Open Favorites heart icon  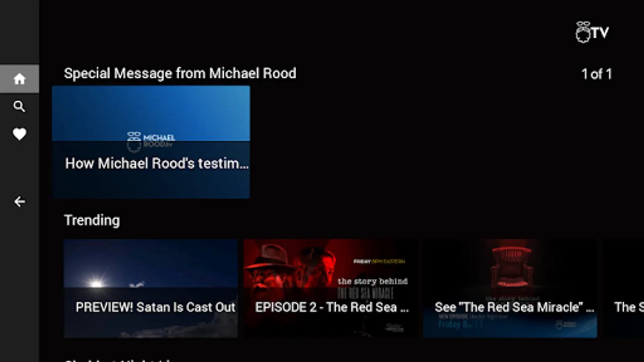pyautogui.click(x=19, y=134)
